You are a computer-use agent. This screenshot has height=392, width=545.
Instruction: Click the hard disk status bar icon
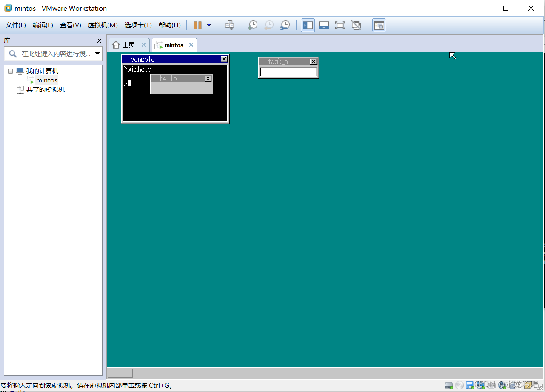(x=449, y=385)
